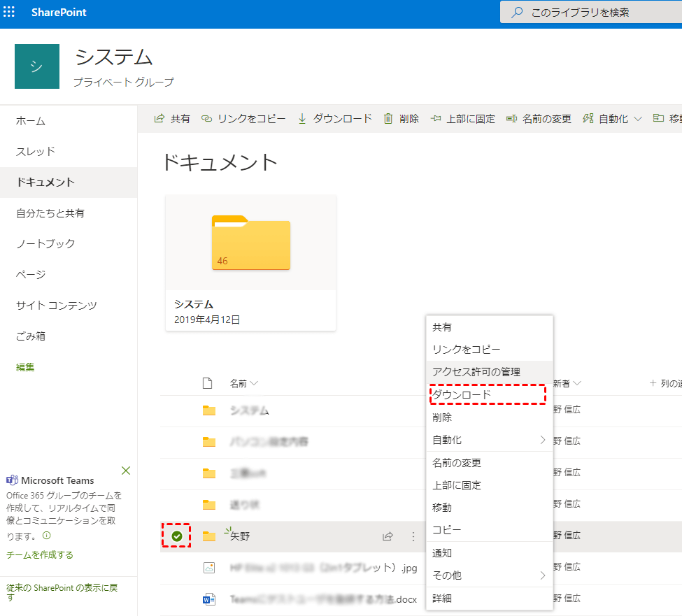Viewport: 682px width, 616px height.
Task: Click the share icon in the toolbar
Action: point(159,119)
